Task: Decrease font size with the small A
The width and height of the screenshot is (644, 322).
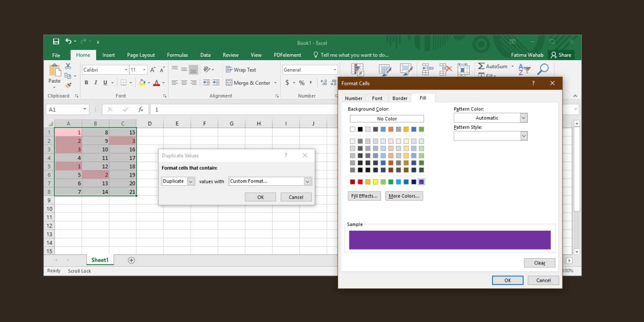Action: pos(162,70)
